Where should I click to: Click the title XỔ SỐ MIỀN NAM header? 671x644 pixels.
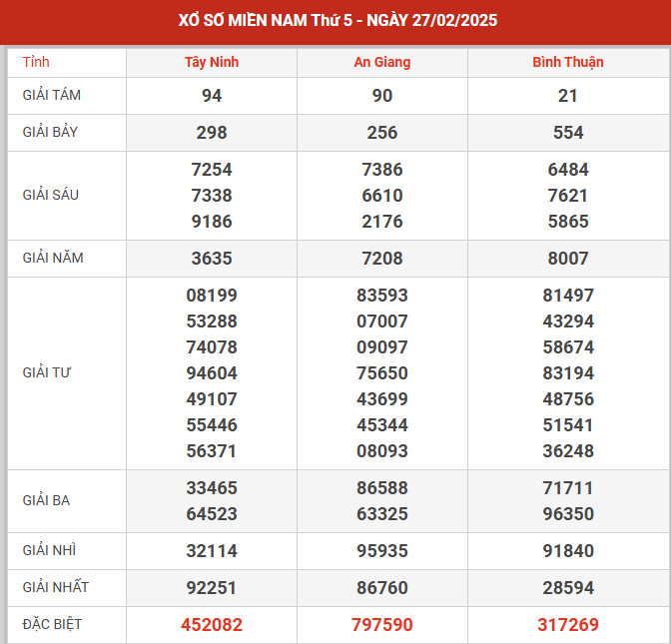[337, 21]
